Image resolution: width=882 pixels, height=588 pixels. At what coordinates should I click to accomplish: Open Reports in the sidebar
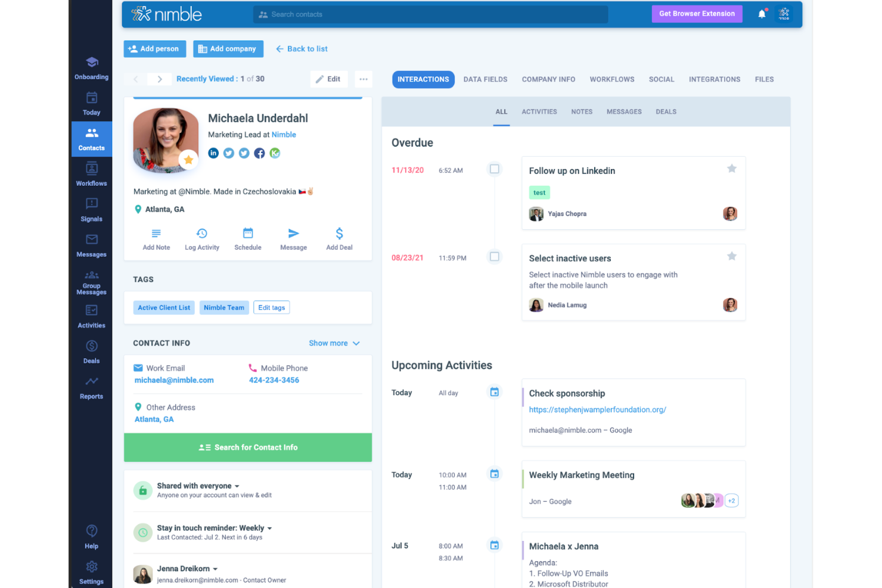click(91, 388)
